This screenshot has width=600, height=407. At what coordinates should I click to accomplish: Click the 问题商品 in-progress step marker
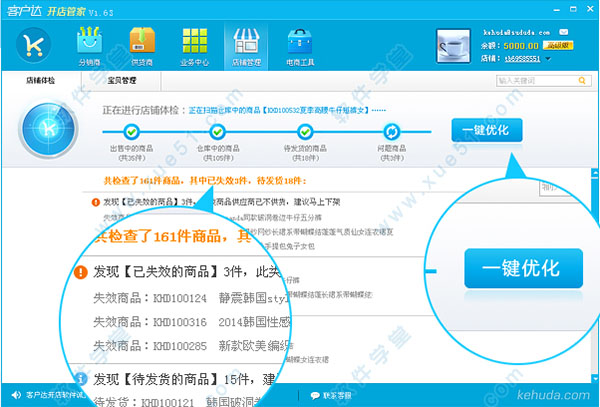point(393,131)
